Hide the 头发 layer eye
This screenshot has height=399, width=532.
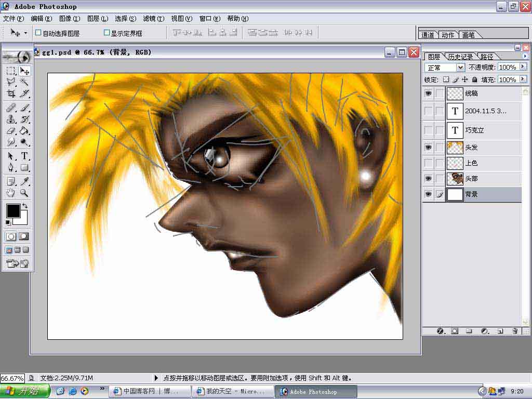tap(428, 147)
